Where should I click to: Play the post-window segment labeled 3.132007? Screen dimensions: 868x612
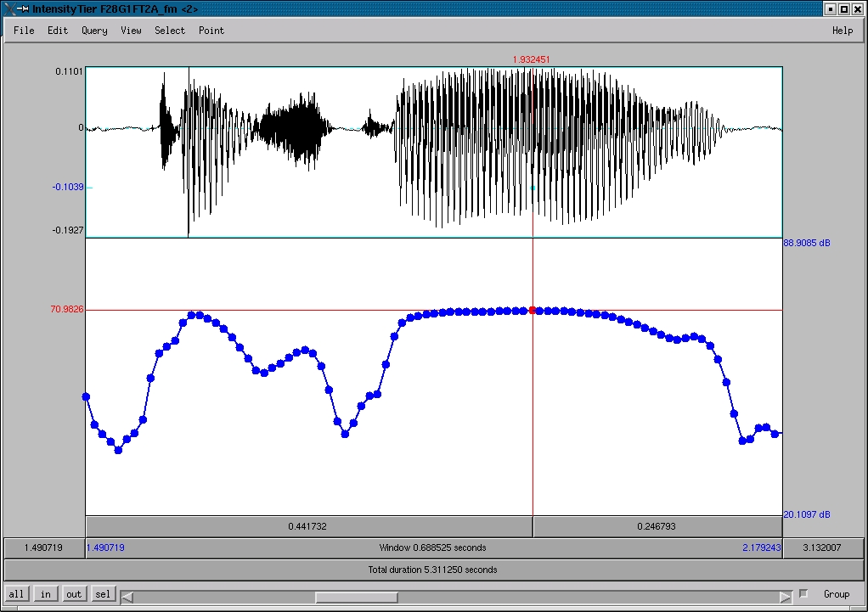[823, 547]
